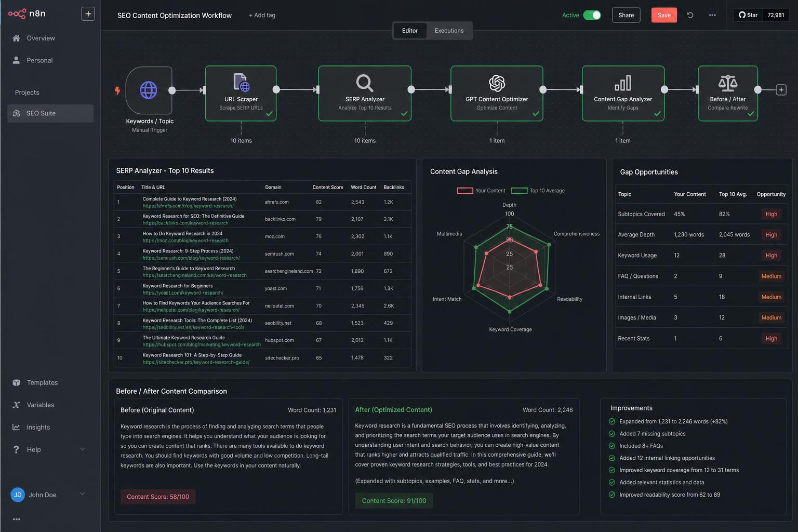Click the GitHub Star button
798x532 pixels.
[748, 15]
